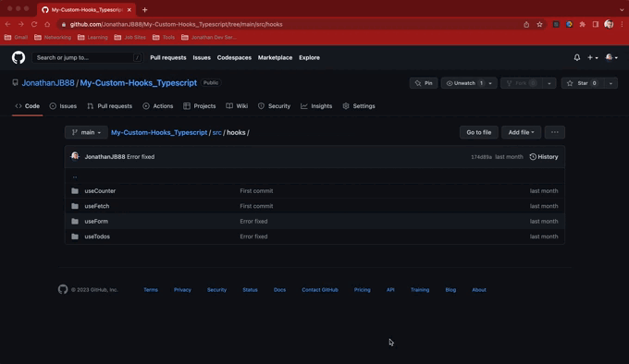Screen dimensions: 629x364
Task: Click the footer Contact GitHub link
Action: [320, 290]
